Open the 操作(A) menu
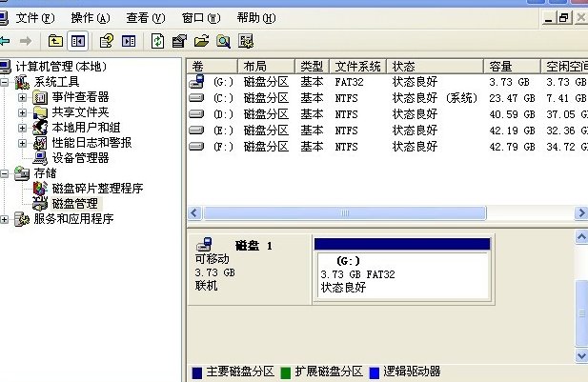This screenshot has width=588, height=382. (x=91, y=17)
